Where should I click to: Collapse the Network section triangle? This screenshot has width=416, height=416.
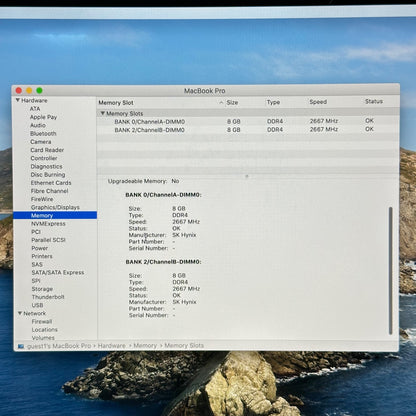tap(20, 313)
